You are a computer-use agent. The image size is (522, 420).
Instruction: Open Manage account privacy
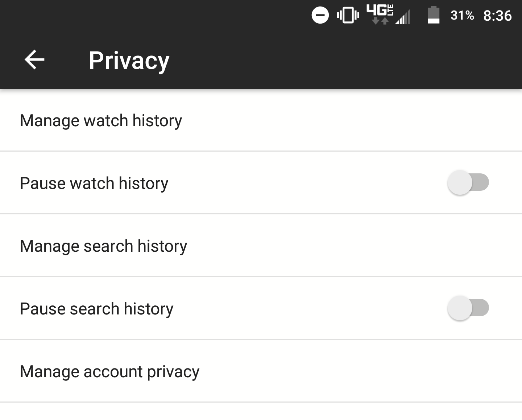pos(109,371)
